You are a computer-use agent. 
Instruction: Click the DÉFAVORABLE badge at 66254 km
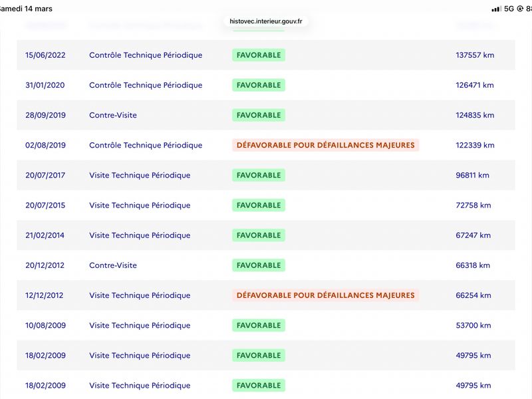(x=325, y=295)
